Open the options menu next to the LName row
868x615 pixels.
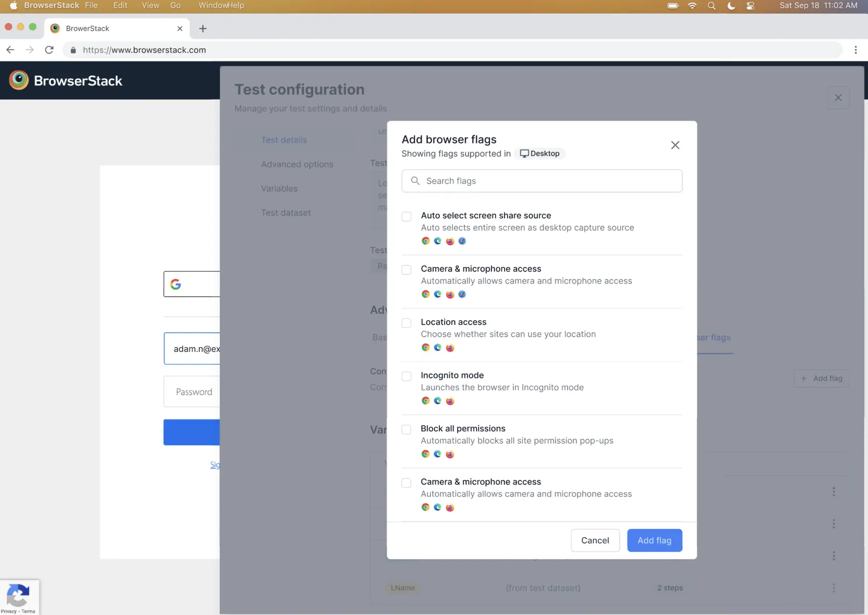tap(834, 587)
